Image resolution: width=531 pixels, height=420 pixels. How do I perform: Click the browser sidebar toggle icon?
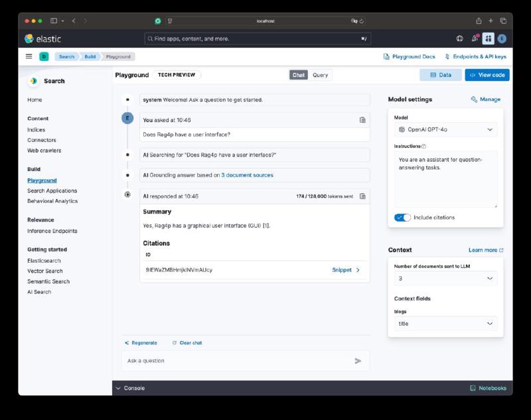(54, 21)
